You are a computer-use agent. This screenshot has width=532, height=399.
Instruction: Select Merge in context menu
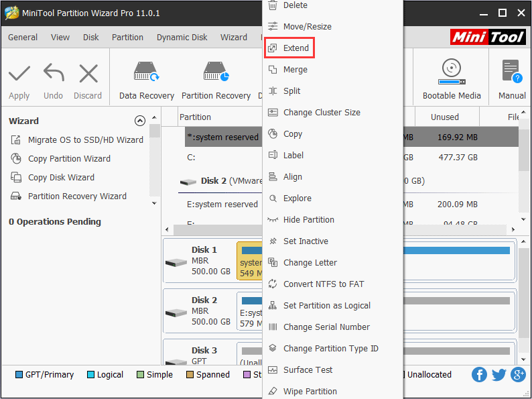point(295,70)
